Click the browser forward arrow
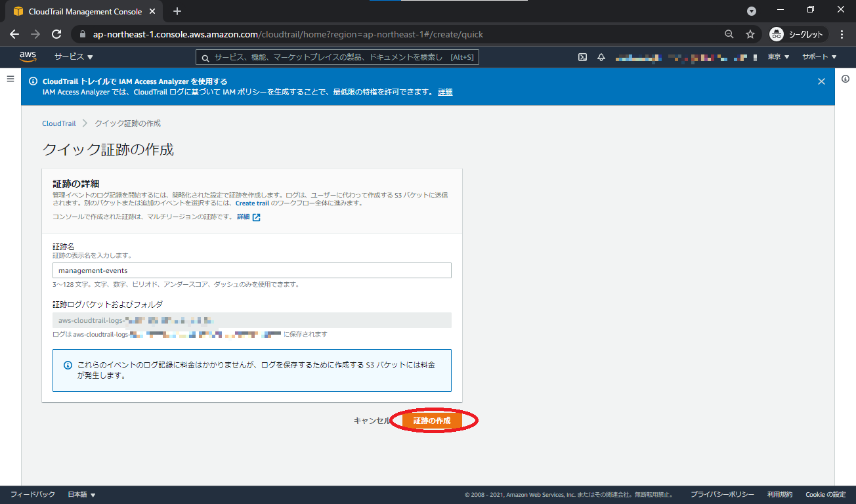 (35, 34)
